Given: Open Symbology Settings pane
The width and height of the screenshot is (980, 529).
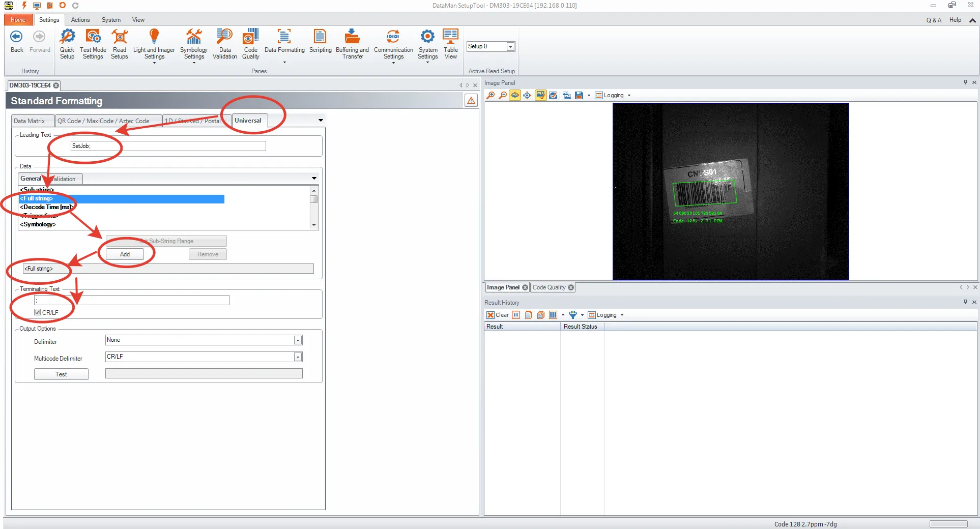Looking at the screenshot, I should click(x=193, y=43).
